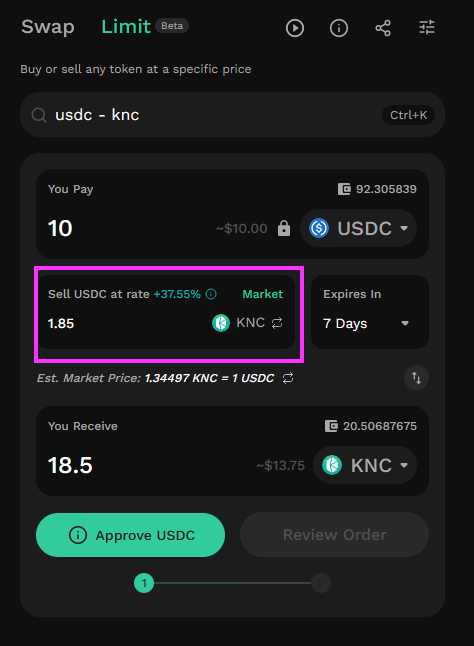
Task: Switch to the Swap tab
Action: click(x=48, y=27)
